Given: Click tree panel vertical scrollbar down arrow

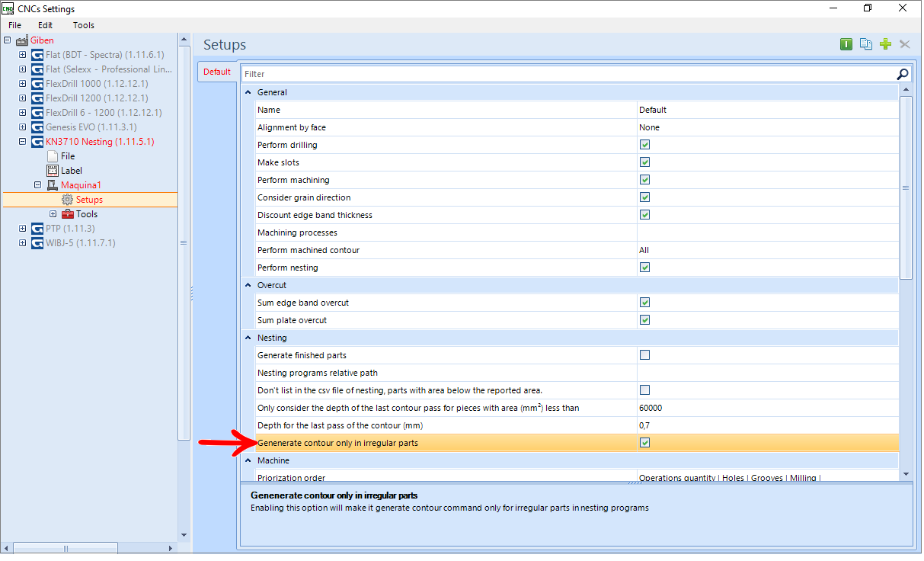Looking at the screenshot, I should [x=184, y=535].
